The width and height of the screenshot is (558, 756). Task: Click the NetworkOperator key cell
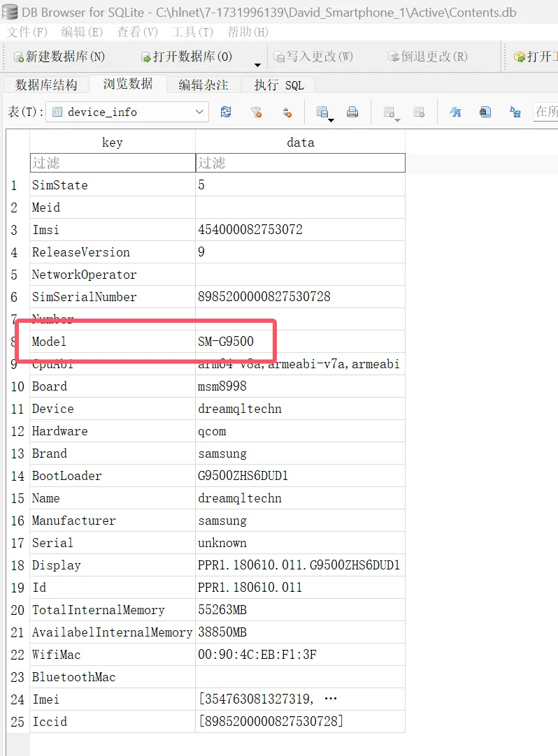pyautogui.click(x=113, y=275)
